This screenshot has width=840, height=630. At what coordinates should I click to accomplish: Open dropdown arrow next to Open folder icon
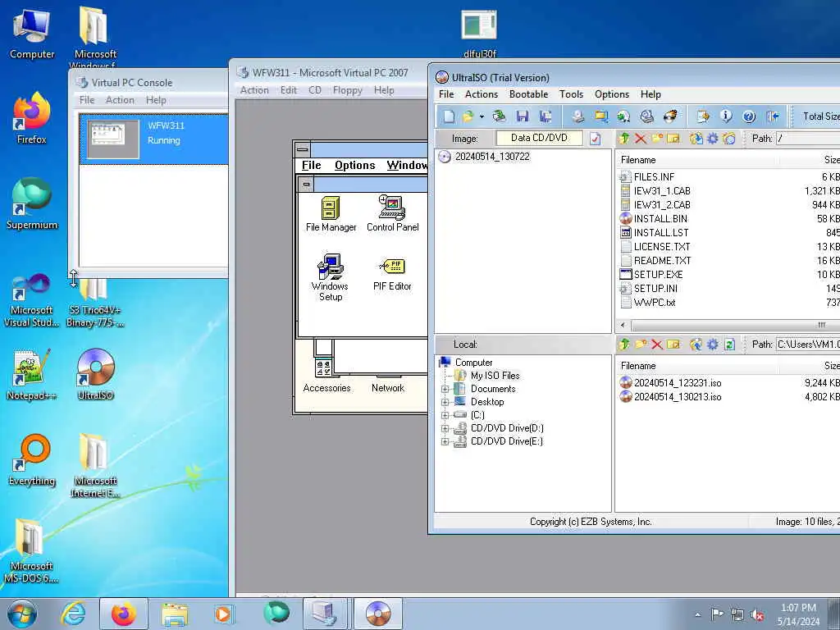click(x=481, y=116)
